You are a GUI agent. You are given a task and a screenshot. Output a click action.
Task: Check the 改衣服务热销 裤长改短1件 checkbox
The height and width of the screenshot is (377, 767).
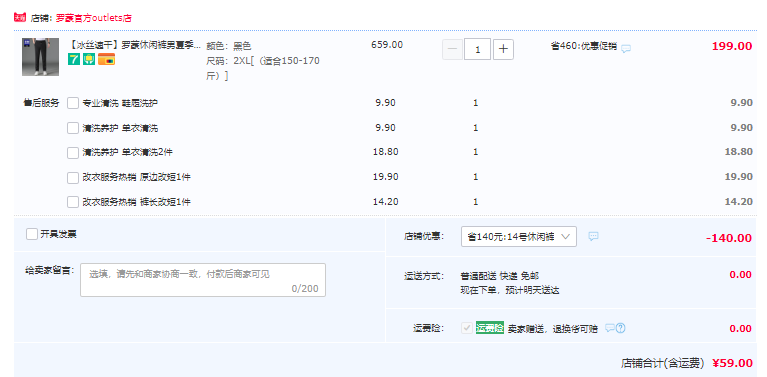[x=73, y=201]
